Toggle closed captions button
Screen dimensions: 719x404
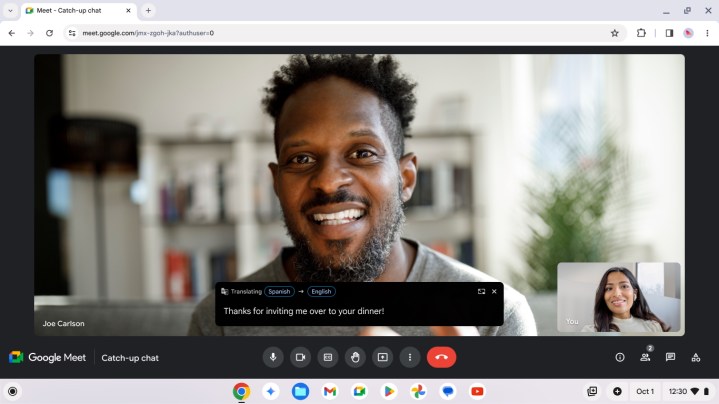[x=327, y=357]
